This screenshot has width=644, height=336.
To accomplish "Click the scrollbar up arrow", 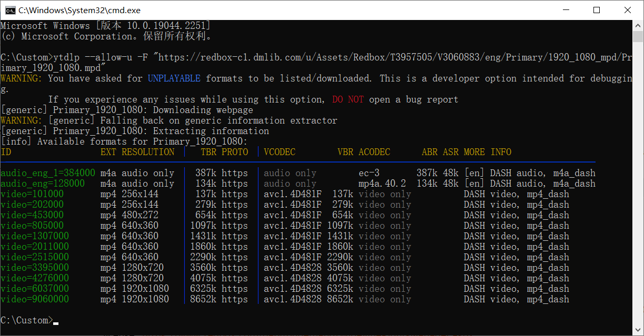I will tap(638, 25).
